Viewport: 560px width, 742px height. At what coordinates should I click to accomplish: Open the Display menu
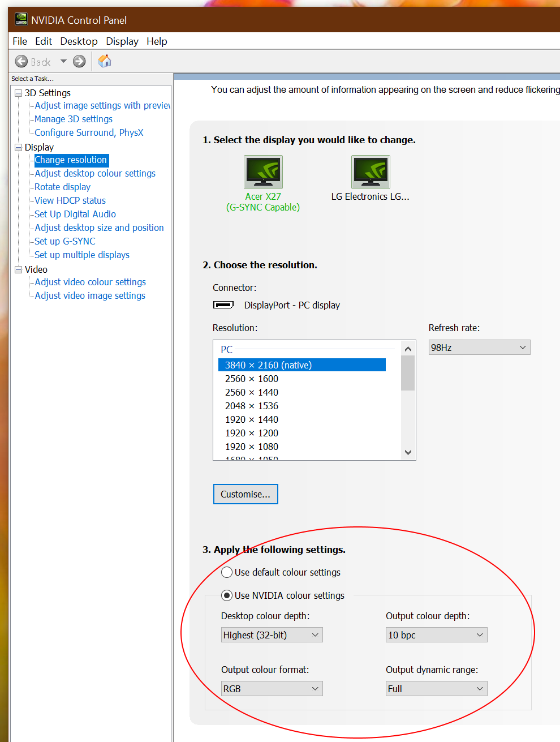click(122, 41)
